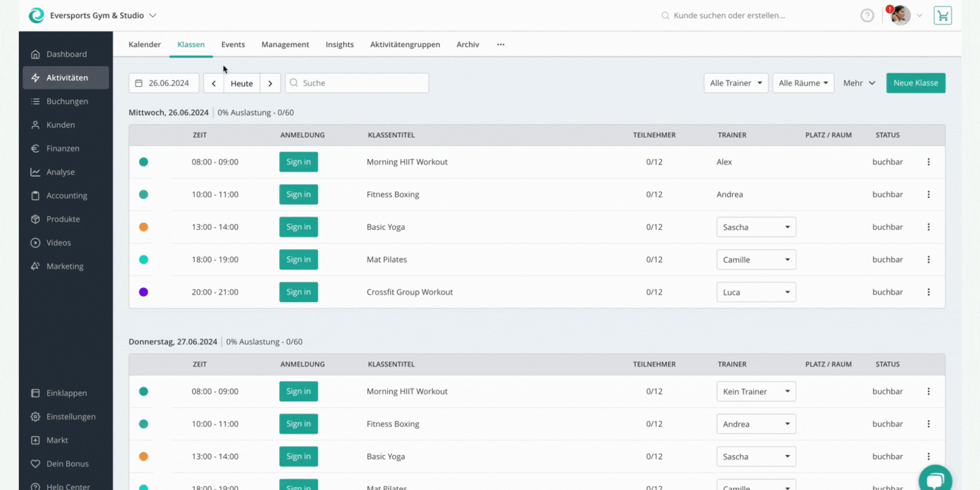Screen dimensions: 980x490
Task: Open Sascha trainer dropdown for Wednesday Basic Yoga
Action: click(756, 227)
